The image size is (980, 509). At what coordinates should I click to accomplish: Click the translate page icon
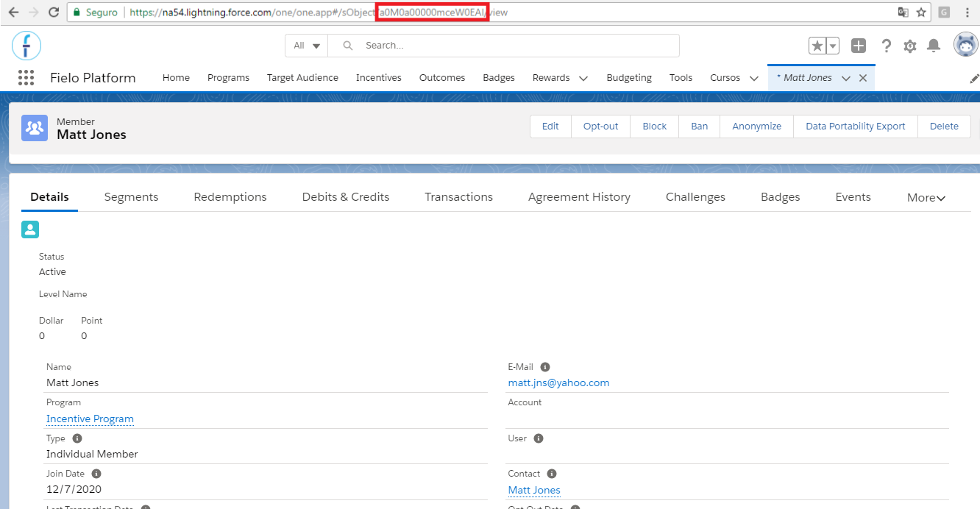point(903,13)
